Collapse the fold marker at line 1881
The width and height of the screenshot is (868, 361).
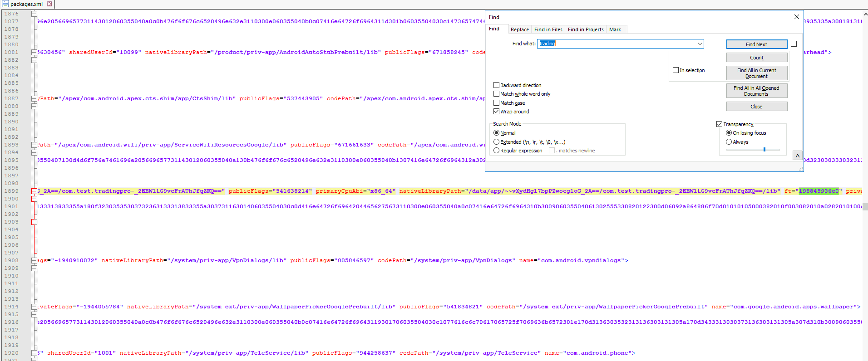pos(34,52)
